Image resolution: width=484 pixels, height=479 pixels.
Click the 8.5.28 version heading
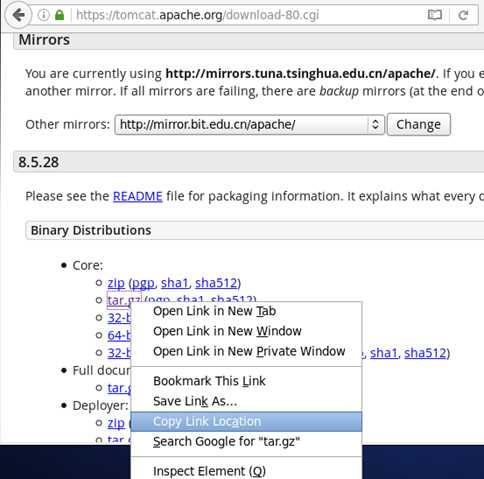tap(39, 162)
